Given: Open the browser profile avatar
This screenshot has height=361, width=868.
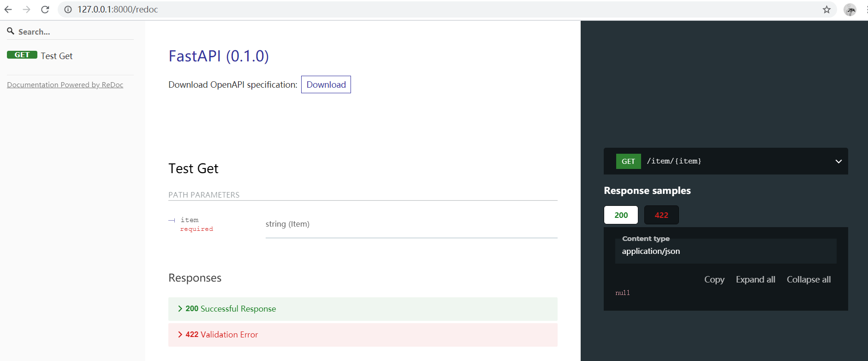Looking at the screenshot, I should (850, 9).
